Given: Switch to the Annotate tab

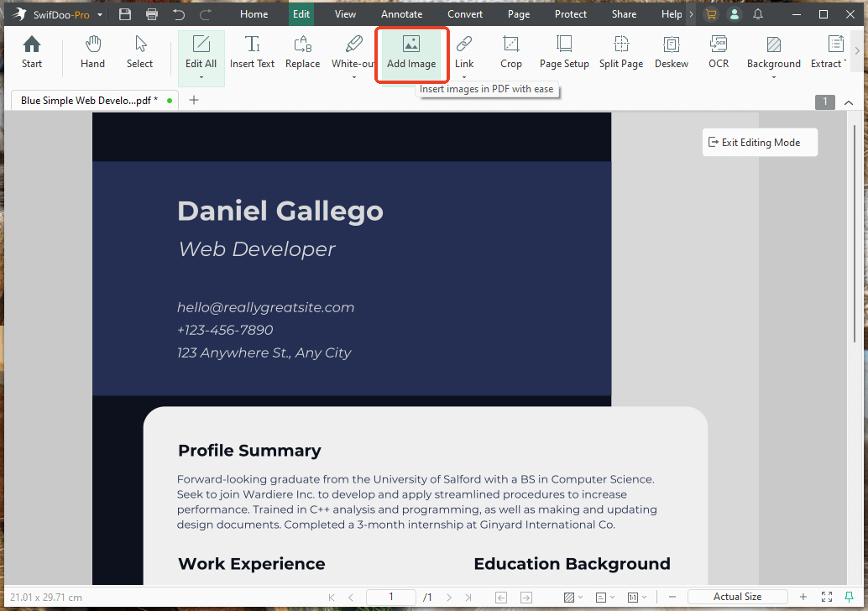Looking at the screenshot, I should 401,14.
